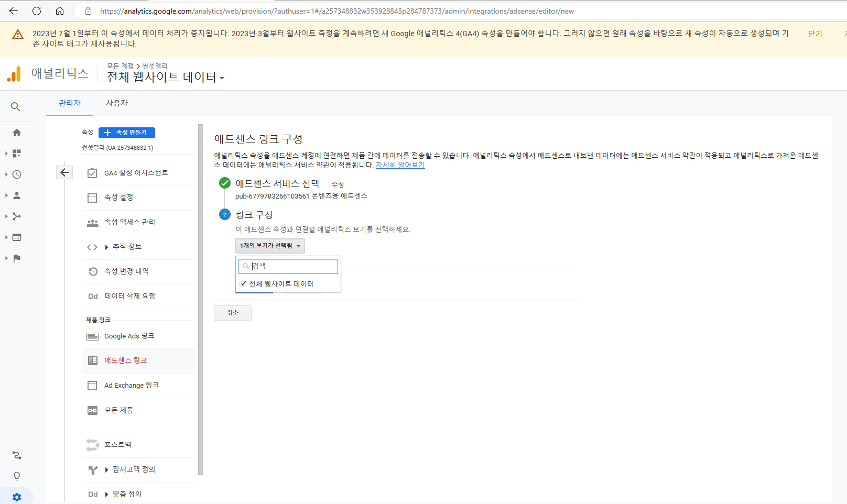The width and height of the screenshot is (847, 504).
Task: Expand the Audience section arrow
Action: click(6, 195)
